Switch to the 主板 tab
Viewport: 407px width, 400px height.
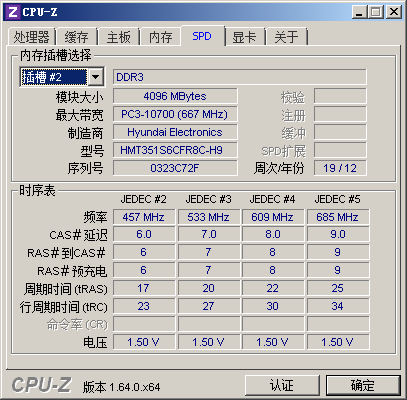pyautogui.click(x=118, y=36)
